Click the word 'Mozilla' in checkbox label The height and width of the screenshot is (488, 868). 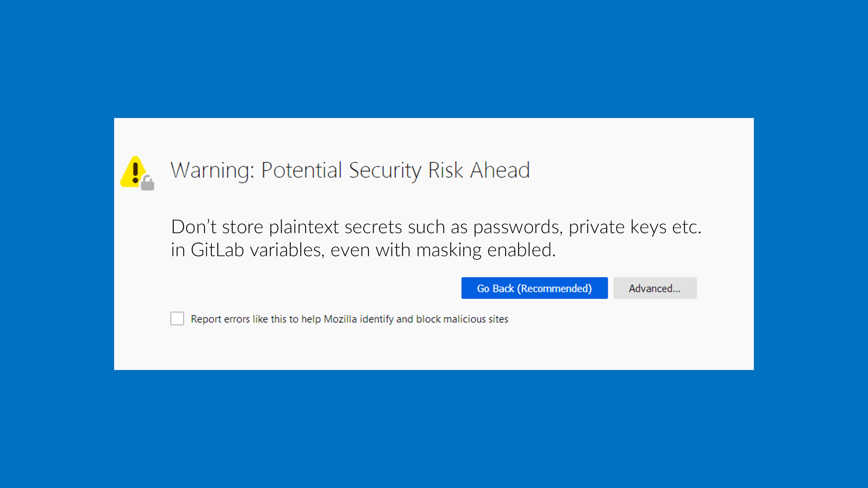pyautogui.click(x=340, y=319)
